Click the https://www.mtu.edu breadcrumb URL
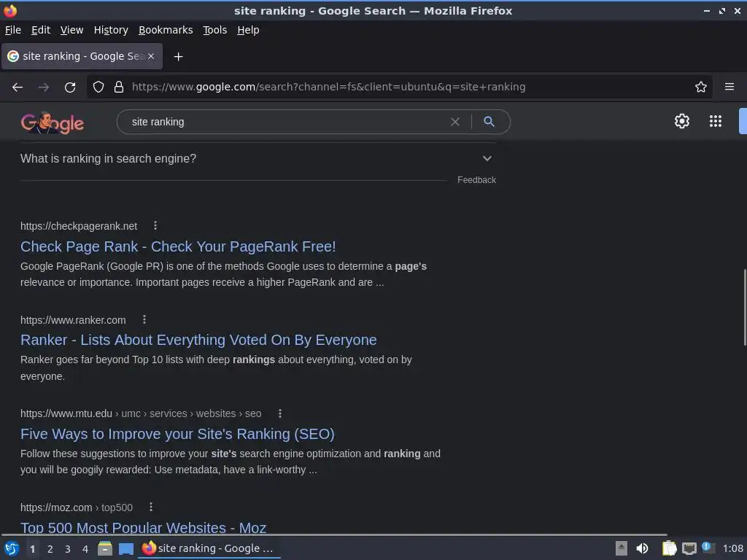The height and width of the screenshot is (560, 747). pyautogui.click(x=141, y=413)
